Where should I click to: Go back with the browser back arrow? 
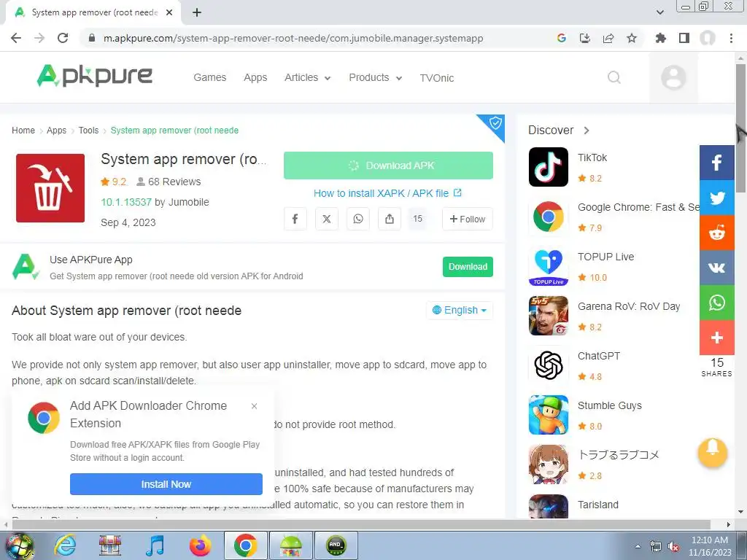click(x=16, y=38)
